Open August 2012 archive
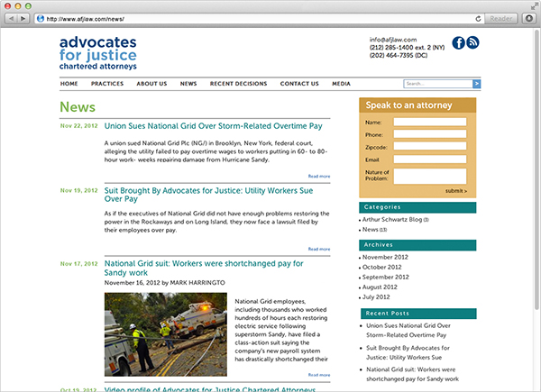This screenshot has width=541, height=392. (x=380, y=287)
